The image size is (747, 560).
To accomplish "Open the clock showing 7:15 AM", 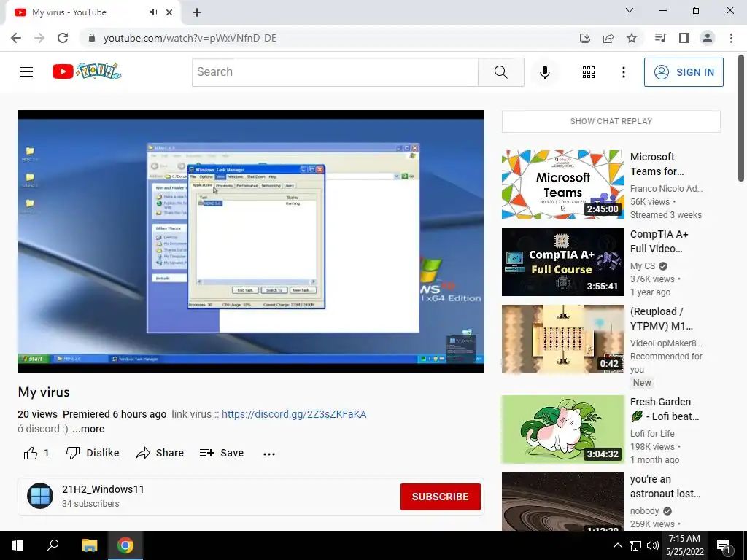I will click(x=684, y=545).
